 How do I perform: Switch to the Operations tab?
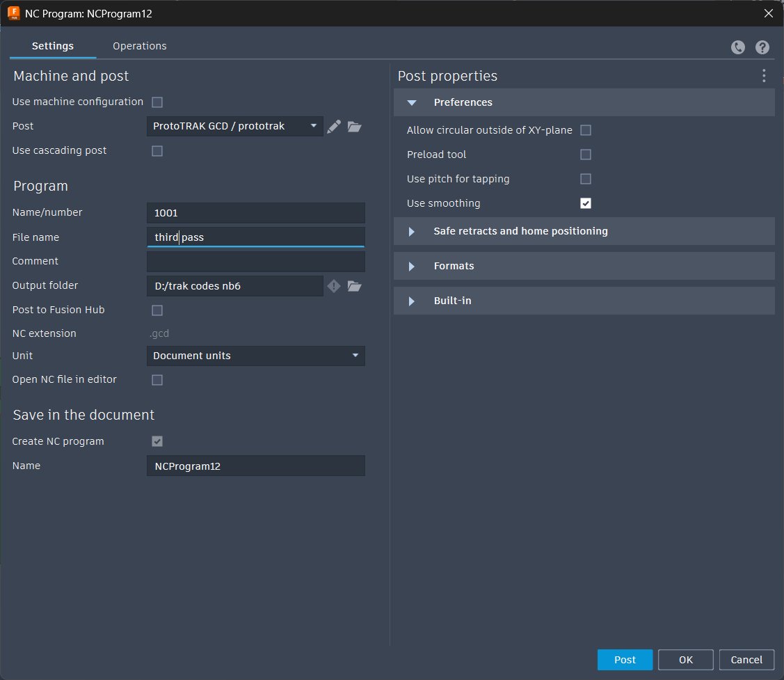(140, 46)
